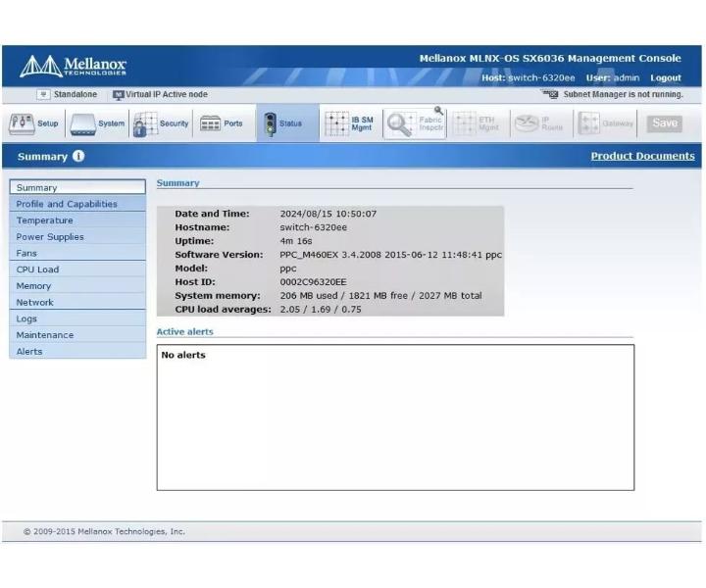Click the IP Route icon

tap(527, 123)
